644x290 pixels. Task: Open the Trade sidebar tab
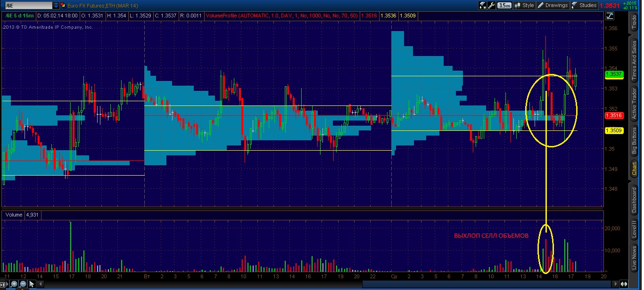click(634, 22)
